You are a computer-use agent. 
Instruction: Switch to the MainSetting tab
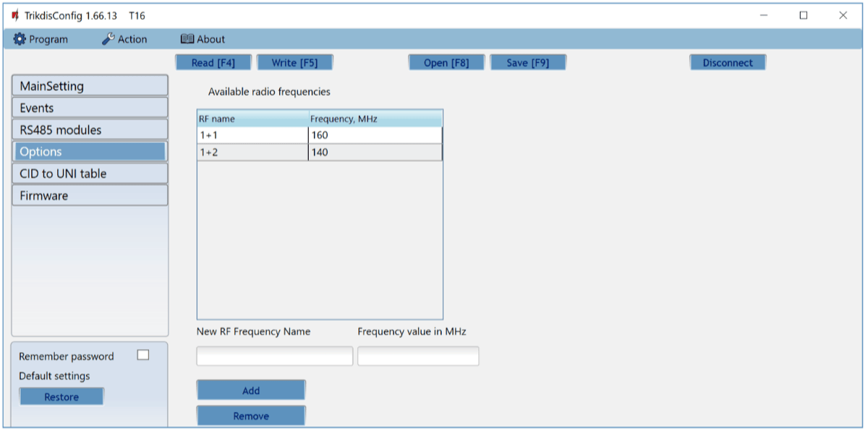click(90, 86)
